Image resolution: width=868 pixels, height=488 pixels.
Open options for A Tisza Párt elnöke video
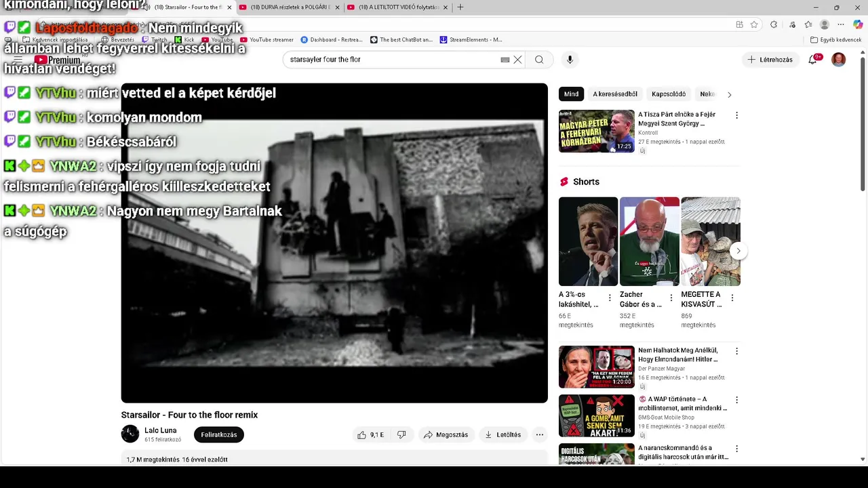tap(736, 115)
